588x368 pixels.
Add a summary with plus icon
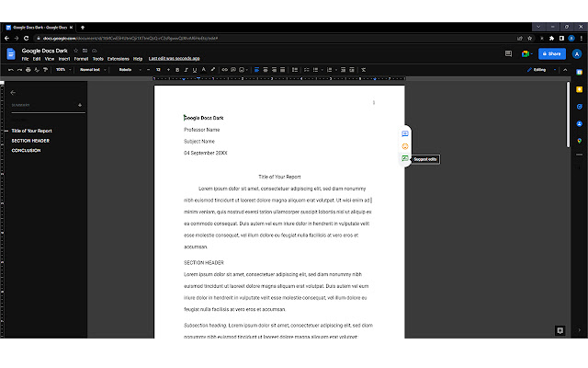[x=80, y=105]
